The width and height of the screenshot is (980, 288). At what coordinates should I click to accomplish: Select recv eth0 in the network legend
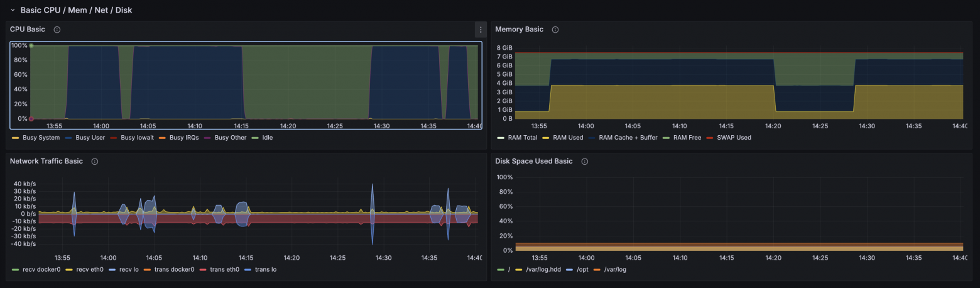pos(90,270)
